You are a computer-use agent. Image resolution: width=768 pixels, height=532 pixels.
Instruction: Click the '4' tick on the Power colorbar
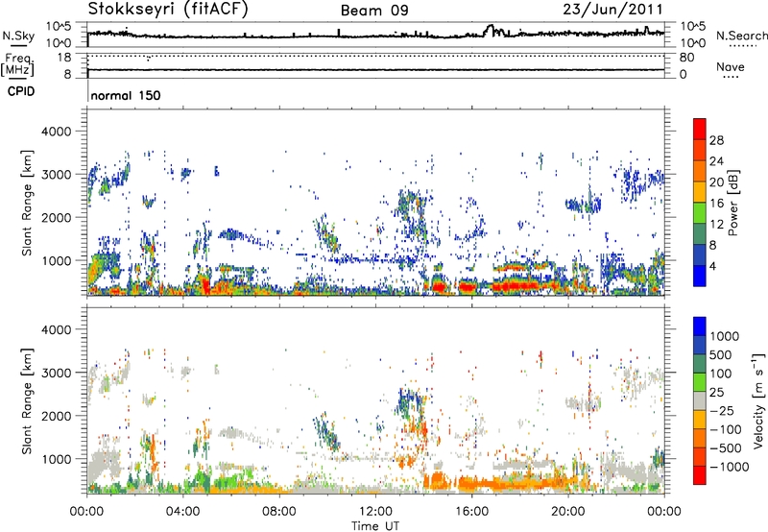coord(712,266)
